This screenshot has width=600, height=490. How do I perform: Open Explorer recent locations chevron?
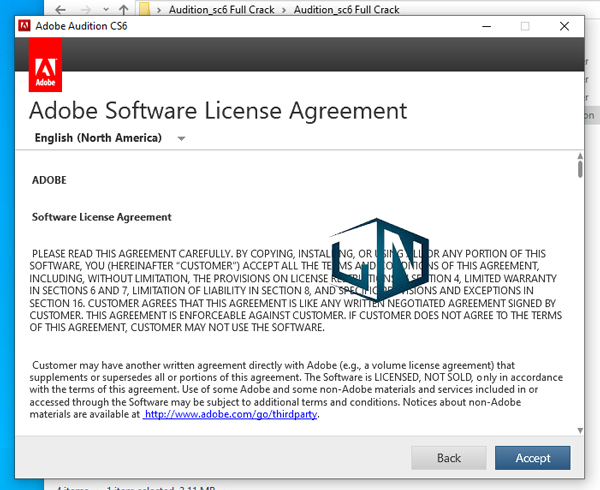click(106, 9)
